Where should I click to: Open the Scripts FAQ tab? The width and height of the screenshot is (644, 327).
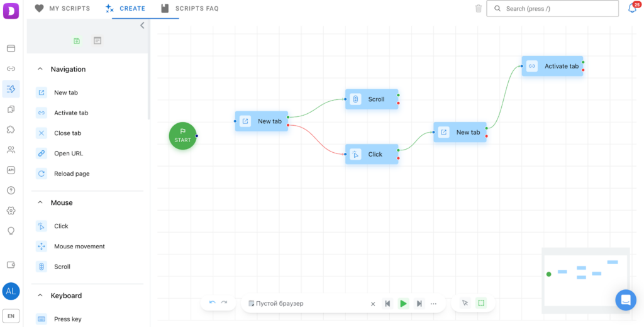(x=189, y=9)
